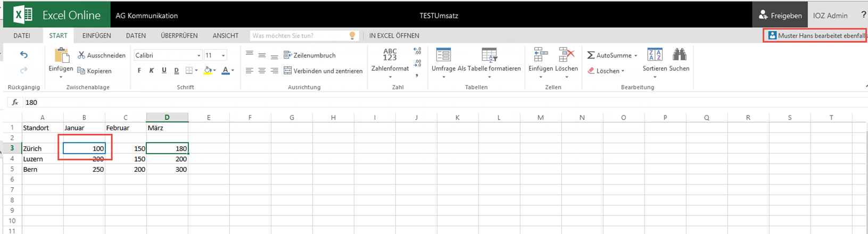868x234 pixels.
Task: Open the ÜBERPRÜFEN ribbon tab
Action: 179,36
